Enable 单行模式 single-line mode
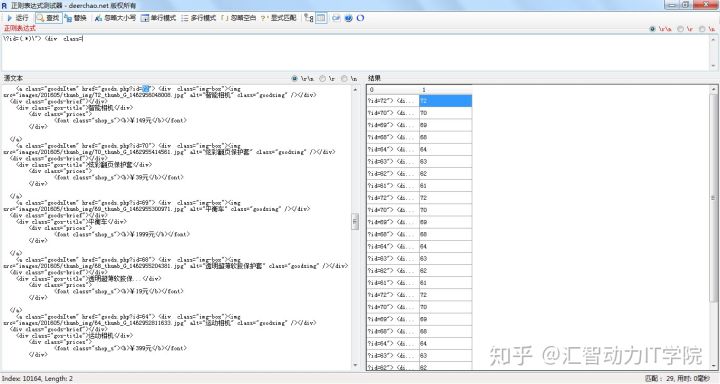Image resolution: width=720 pixels, height=384 pixels. pos(158,18)
